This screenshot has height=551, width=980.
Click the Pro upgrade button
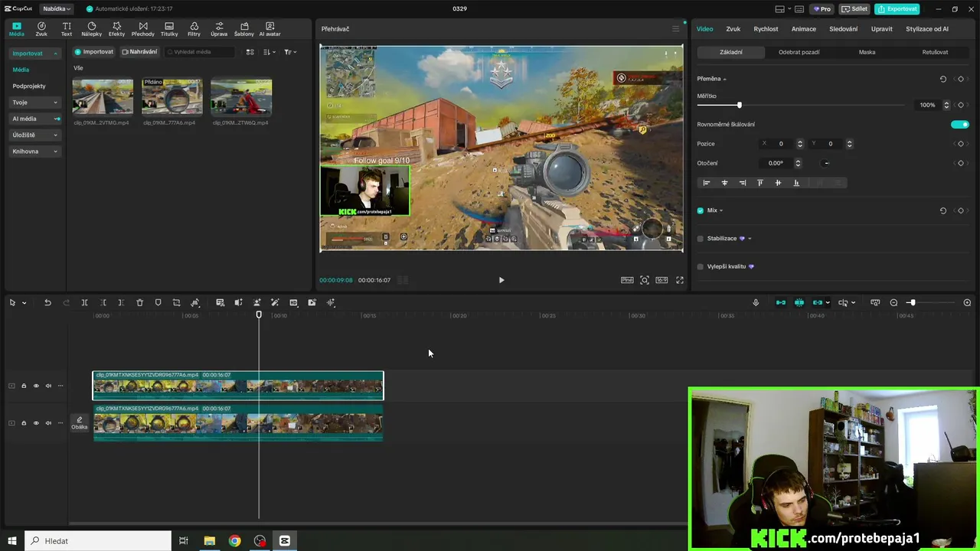tap(822, 9)
